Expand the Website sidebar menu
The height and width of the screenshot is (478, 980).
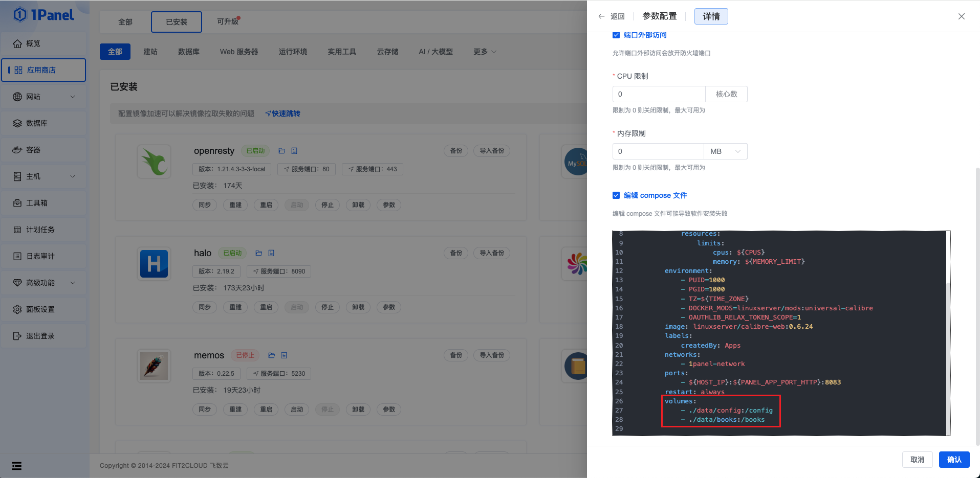pos(43,97)
